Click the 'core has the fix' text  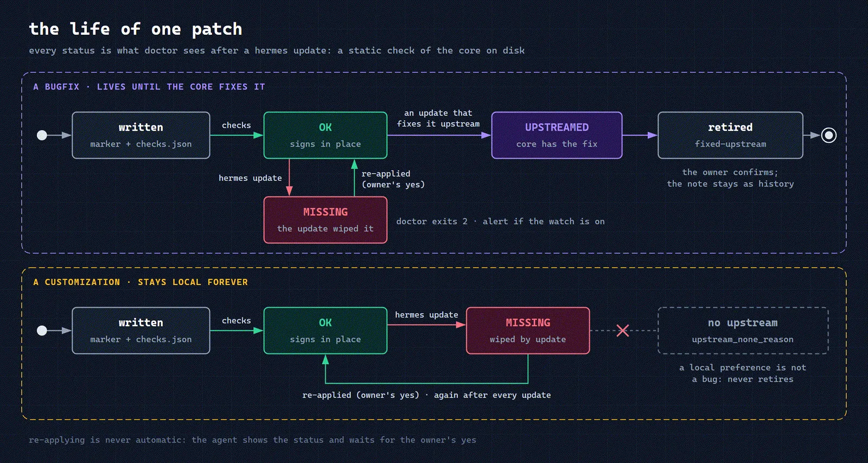pos(557,144)
